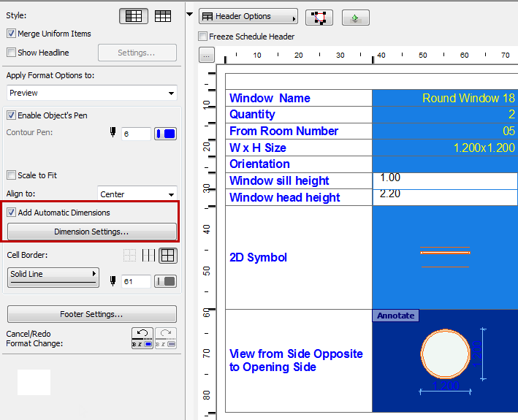Select the second schedule style icon
Screen dimensions: 518x420
[163, 16]
